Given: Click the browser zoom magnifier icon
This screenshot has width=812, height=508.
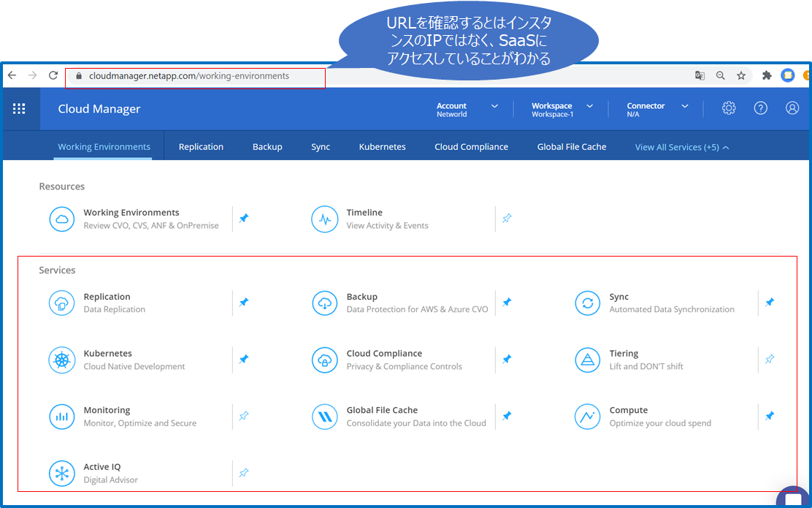Looking at the screenshot, I should [720, 76].
